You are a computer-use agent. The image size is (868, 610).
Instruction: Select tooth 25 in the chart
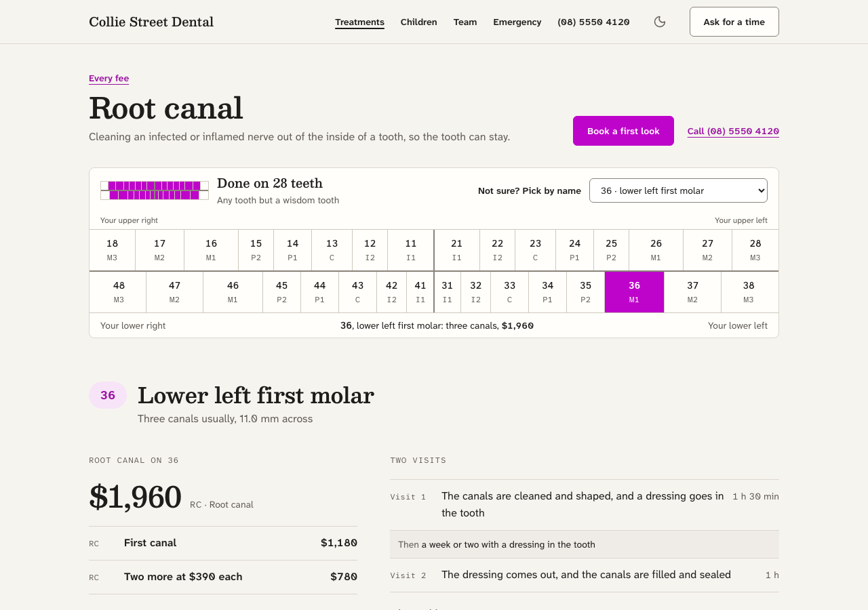[x=612, y=250]
